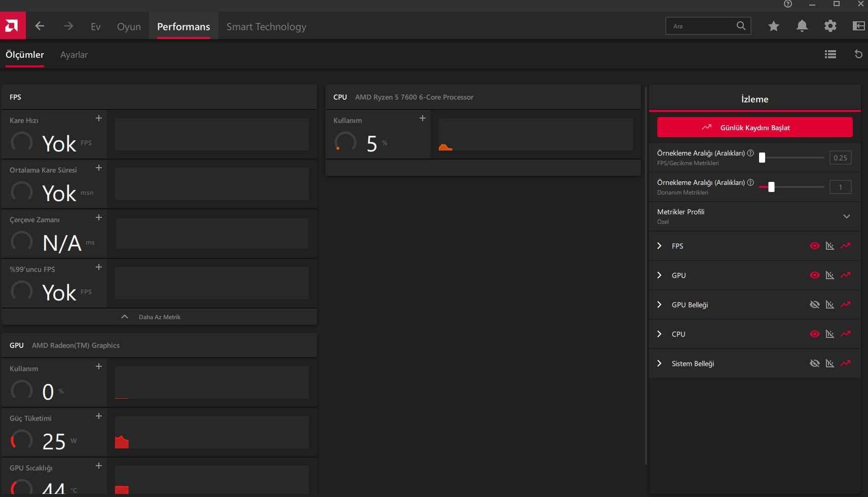868x497 pixels.
Task: Click info icon for Donanım sampling
Action: [x=750, y=182]
